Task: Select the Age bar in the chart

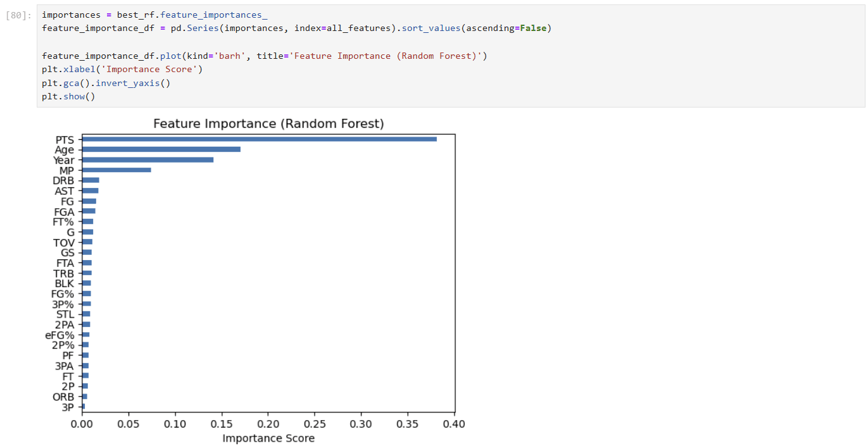Action: tap(161, 149)
